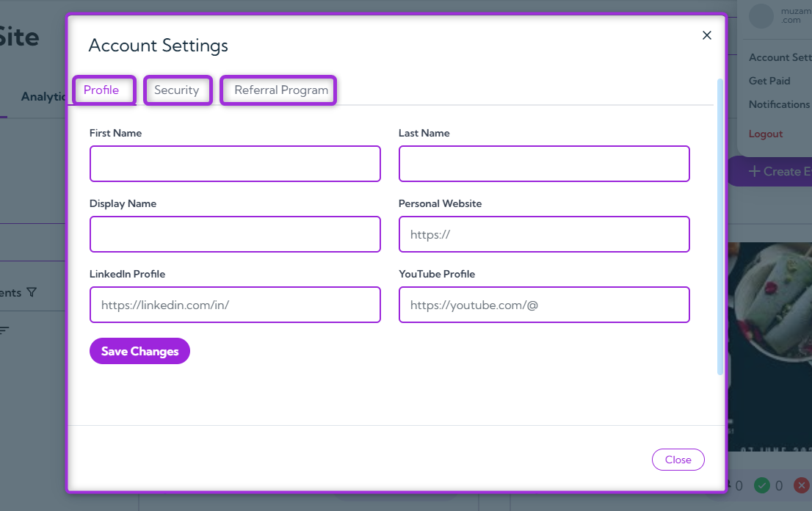Save Changes to the profile
This screenshot has width=812, height=511.
tap(139, 351)
